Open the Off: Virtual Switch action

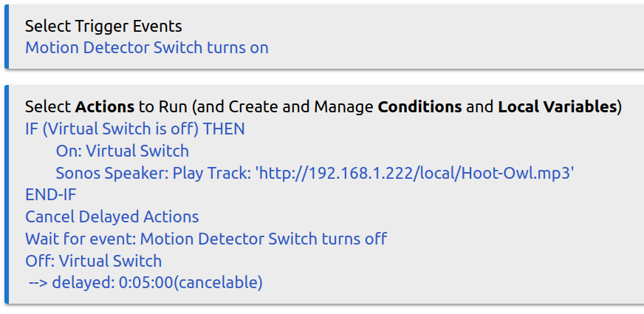(93, 261)
